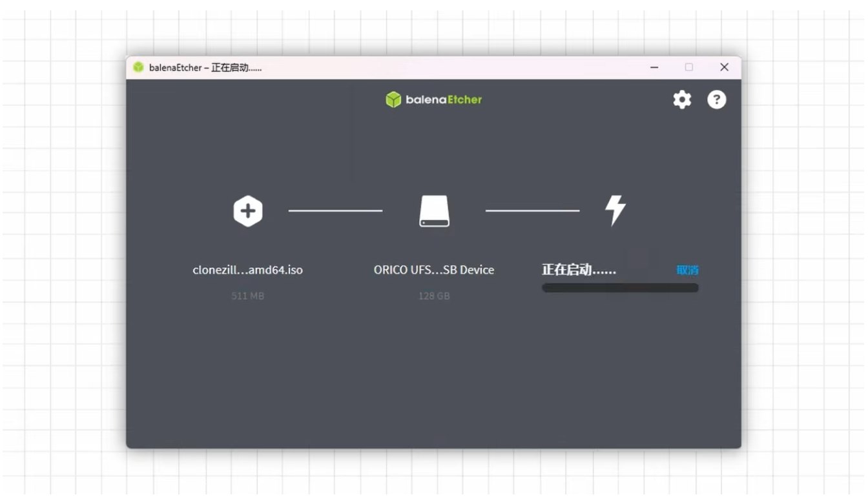Click the lightning bolt flash icon

pos(615,211)
